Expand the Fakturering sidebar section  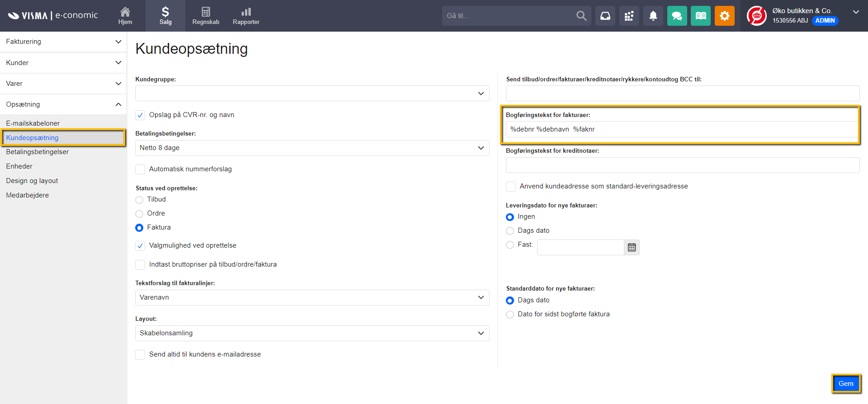pyautogui.click(x=63, y=42)
